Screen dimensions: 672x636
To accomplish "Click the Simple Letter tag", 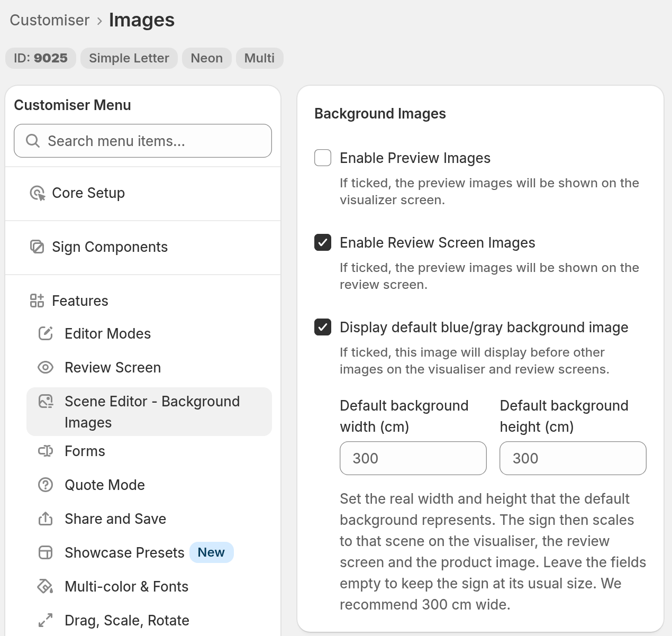I will pyautogui.click(x=129, y=58).
